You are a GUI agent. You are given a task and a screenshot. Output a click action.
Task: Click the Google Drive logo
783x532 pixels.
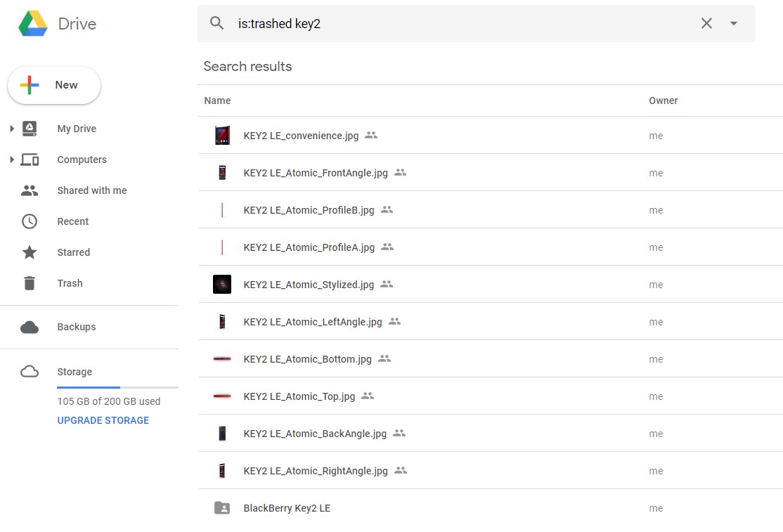point(33,24)
